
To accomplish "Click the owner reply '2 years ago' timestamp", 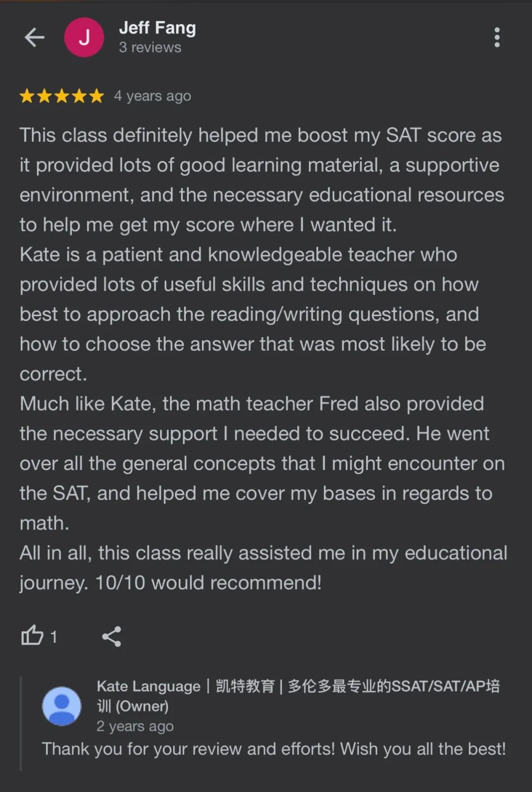I will [x=135, y=726].
